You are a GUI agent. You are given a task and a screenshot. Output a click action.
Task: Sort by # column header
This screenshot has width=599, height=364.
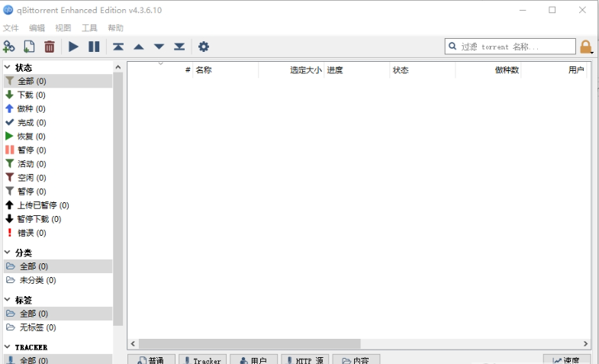(x=160, y=70)
